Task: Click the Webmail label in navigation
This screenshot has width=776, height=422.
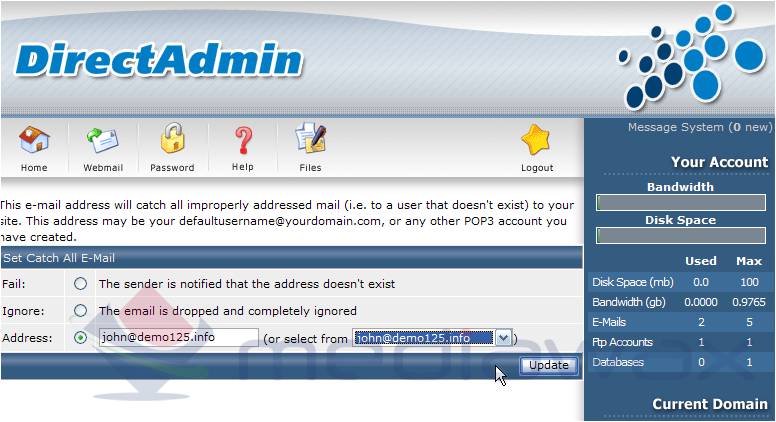Action: pyautogui.click(x=103, y=168)
